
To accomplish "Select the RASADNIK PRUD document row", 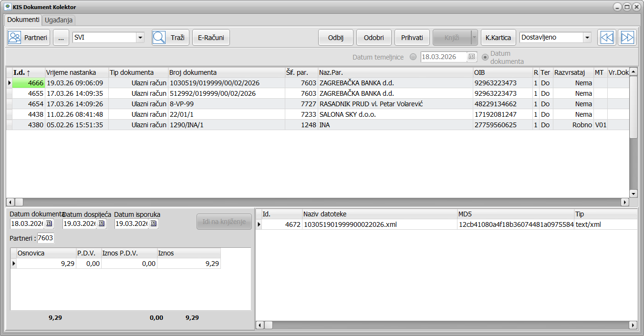I will 318,104.
